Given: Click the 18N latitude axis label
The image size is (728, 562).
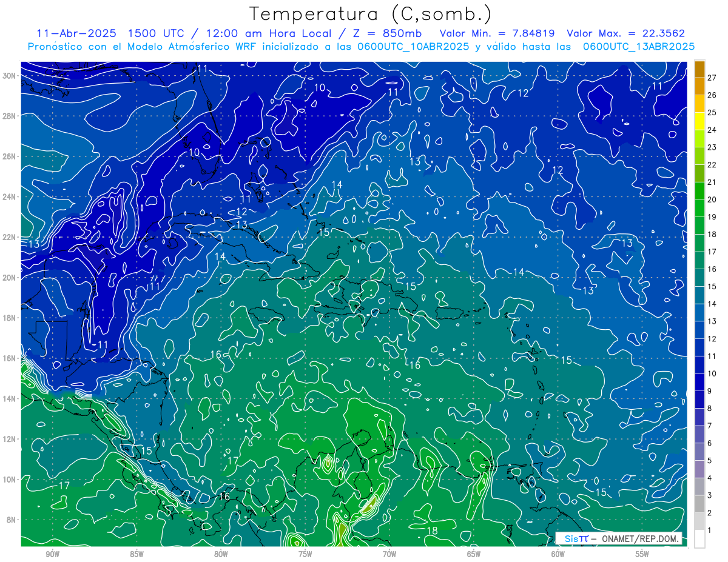Looking at the screenshot, I should click(x=10, y=318).
